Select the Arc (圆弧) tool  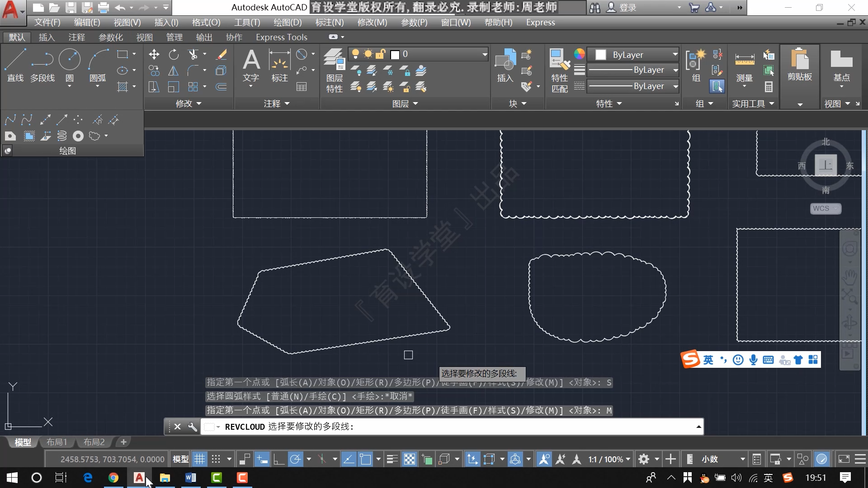tap(98, 66)
